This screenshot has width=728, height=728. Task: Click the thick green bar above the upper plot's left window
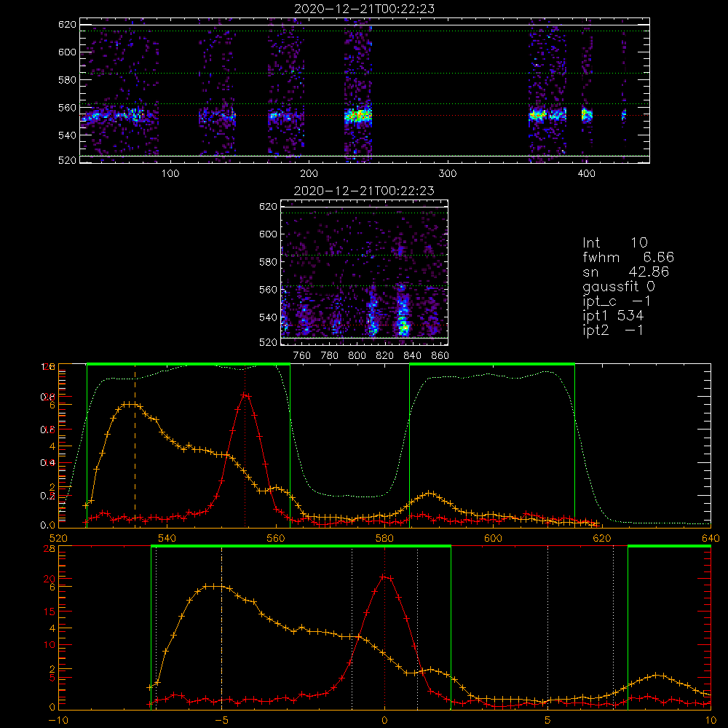(189, 364)
